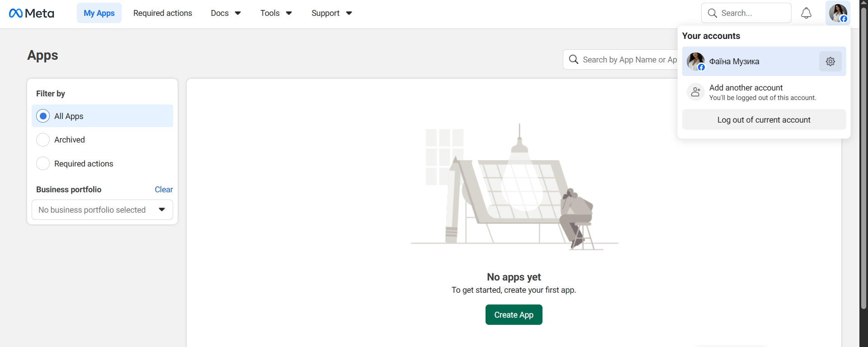Viewport: 868px width, 347px height.
Task: Expand the Docs dropdown menu
Action: [226, 13]
